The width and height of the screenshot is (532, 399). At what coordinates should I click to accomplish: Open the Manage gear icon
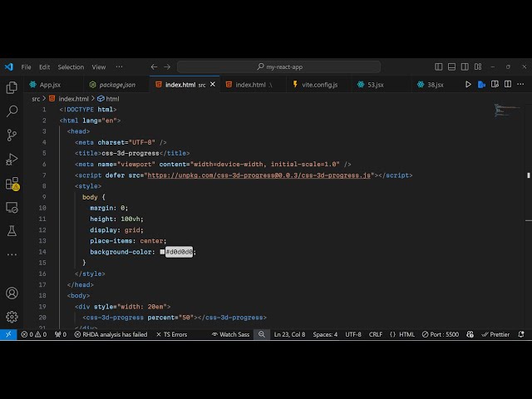(x=12, y=317)
